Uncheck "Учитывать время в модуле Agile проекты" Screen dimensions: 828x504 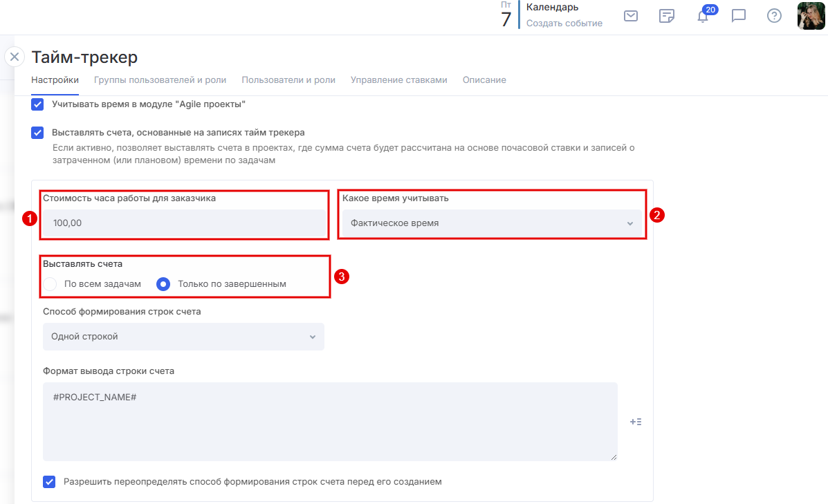(38, 105)
